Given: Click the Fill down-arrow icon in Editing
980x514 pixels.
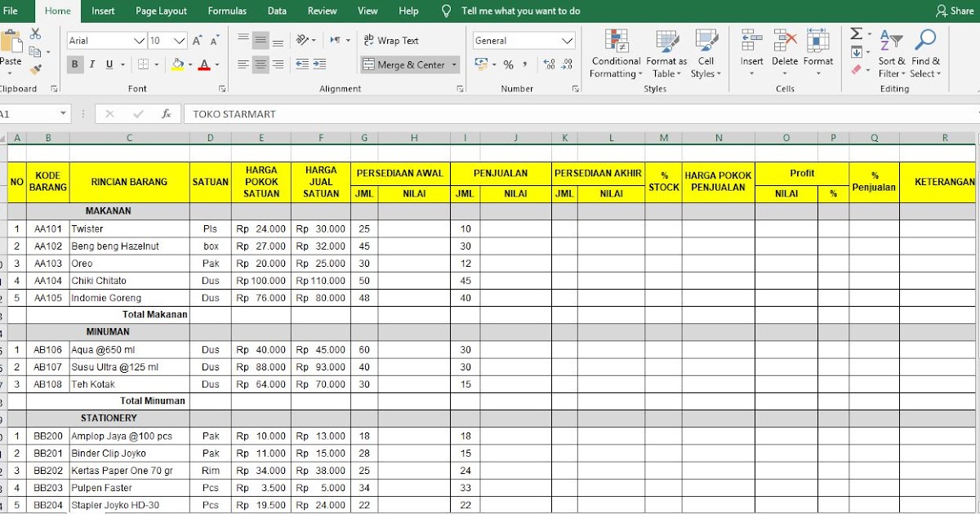Looking at the screenshot, I should coord(856,52).
